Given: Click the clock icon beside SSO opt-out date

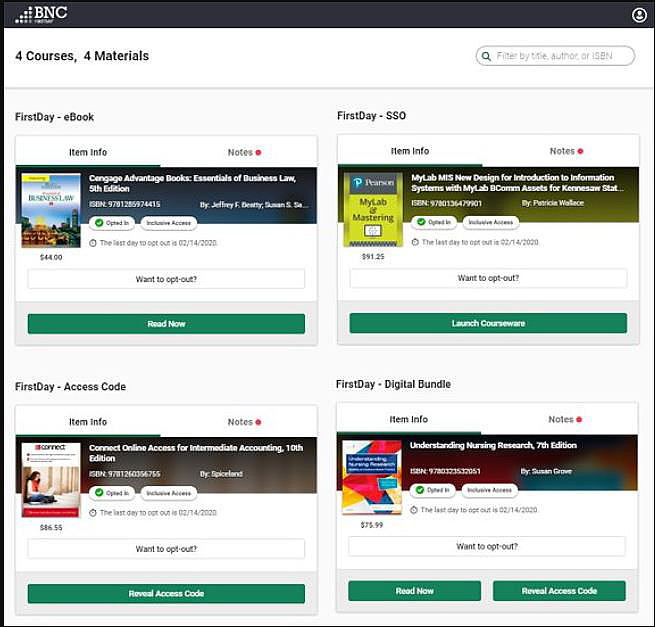Looking at the screenshot, I should [x=415, y=242].
